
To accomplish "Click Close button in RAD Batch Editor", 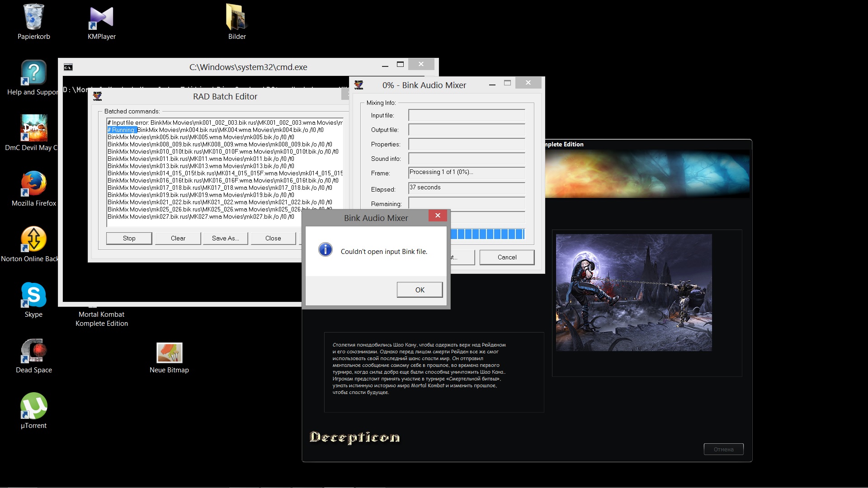I will point(273,238).
